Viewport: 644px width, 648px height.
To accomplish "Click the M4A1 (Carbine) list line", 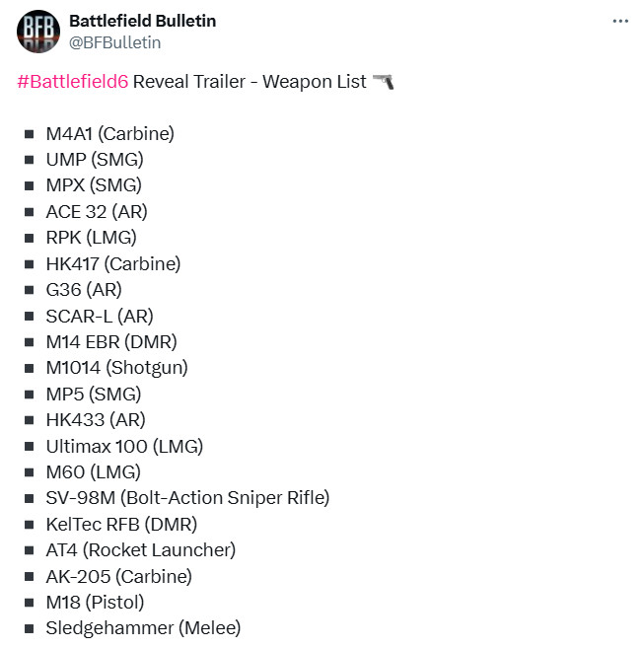I will (x=109, y=134).
